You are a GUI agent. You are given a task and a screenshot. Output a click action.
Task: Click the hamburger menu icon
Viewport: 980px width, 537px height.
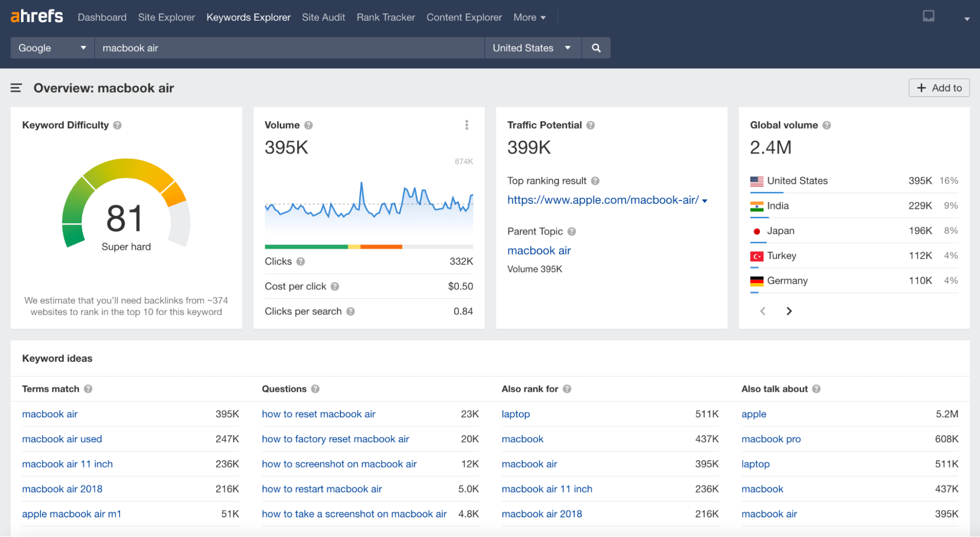coord(16,87)
